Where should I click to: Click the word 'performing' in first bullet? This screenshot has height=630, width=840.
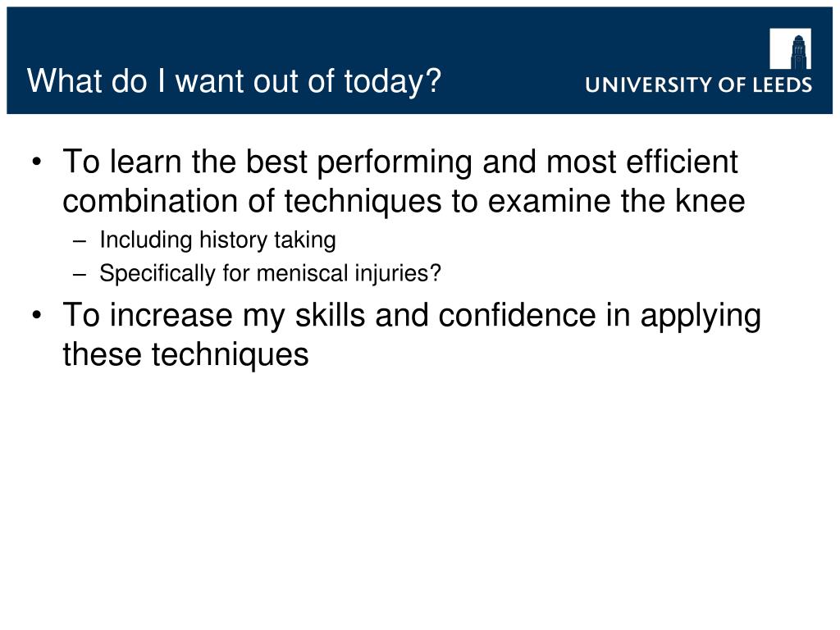point(395,162)
